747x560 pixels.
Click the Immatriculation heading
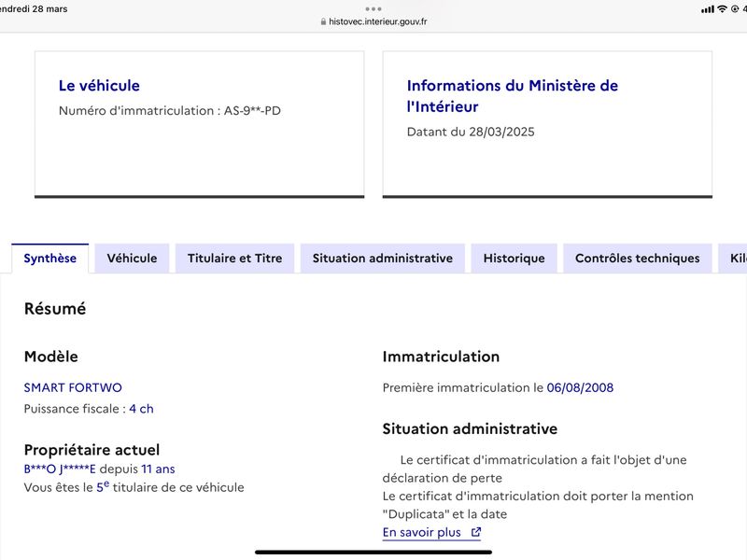441,357
